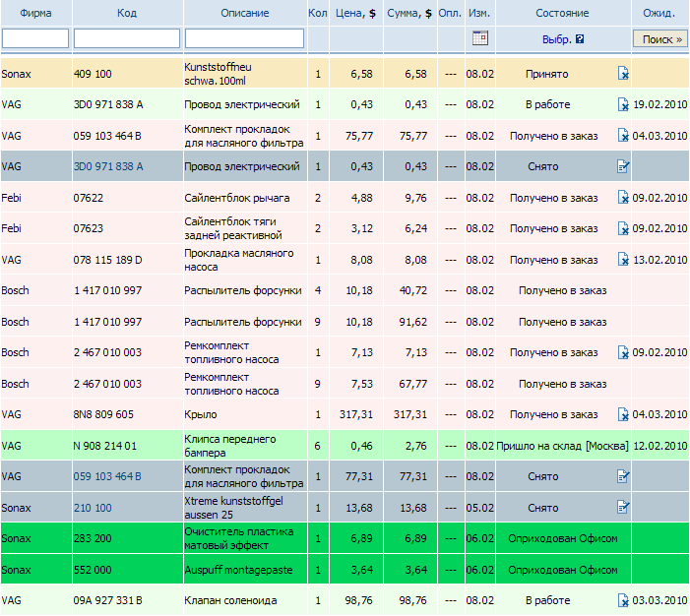This screenshot has height=616, width=690.
Task: Click the help icon next to Выбр.
Action: (x=580, y=39)
